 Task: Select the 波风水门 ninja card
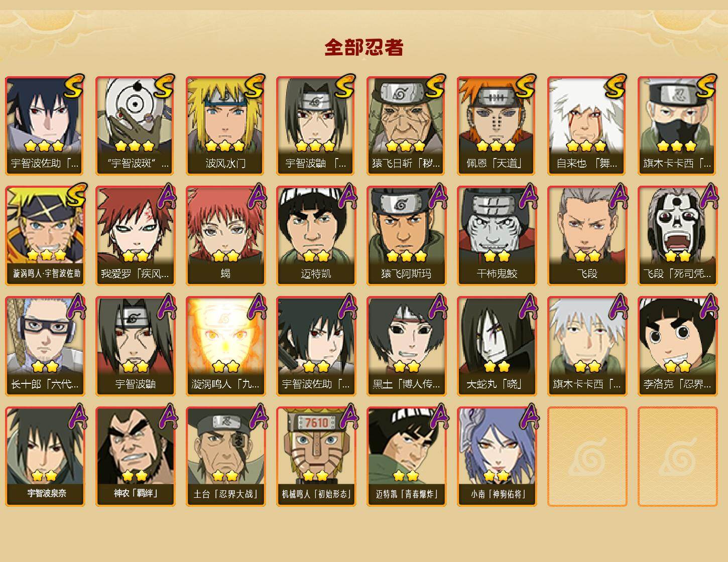coord(225,125)
